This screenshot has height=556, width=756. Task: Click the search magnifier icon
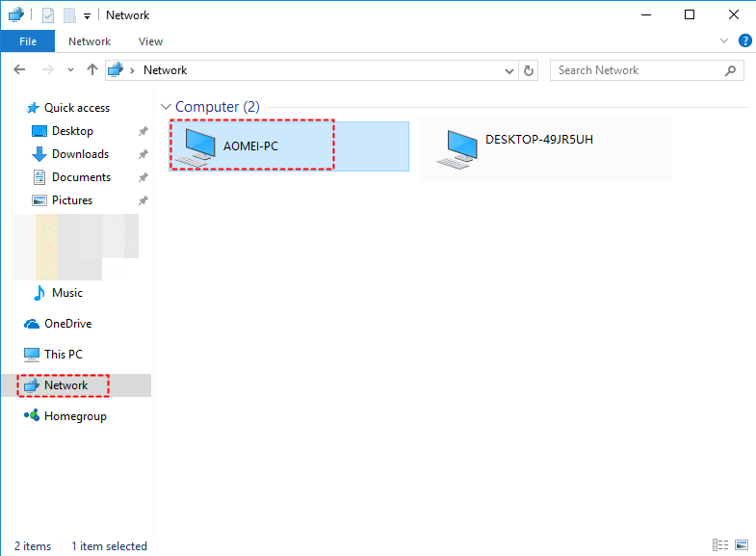tap(730, 70)
